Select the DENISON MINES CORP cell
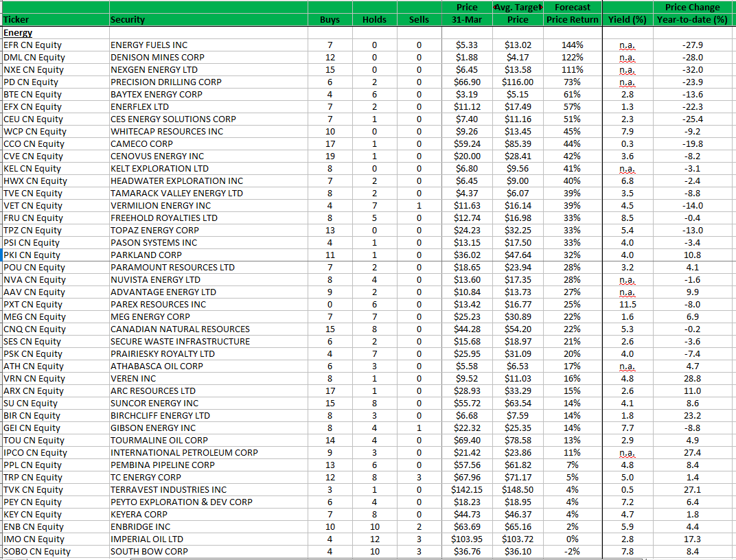 [209, 57]
